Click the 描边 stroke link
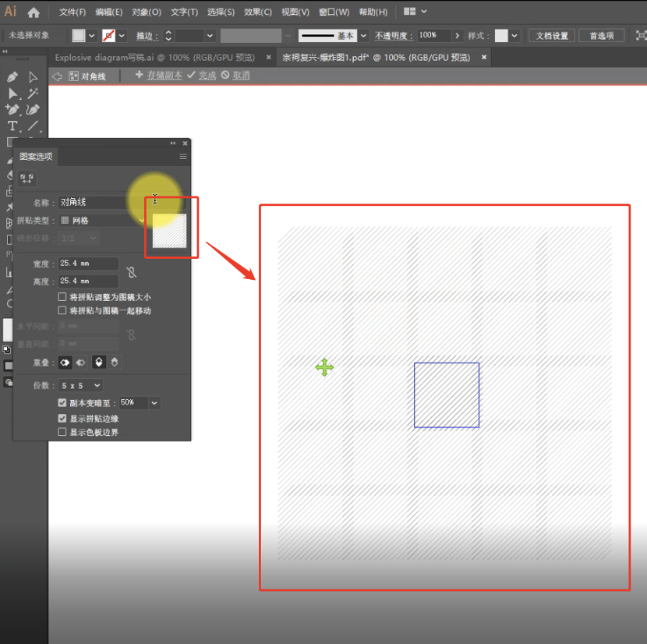Viewport: 647px width, 644px height. [147, 36]
